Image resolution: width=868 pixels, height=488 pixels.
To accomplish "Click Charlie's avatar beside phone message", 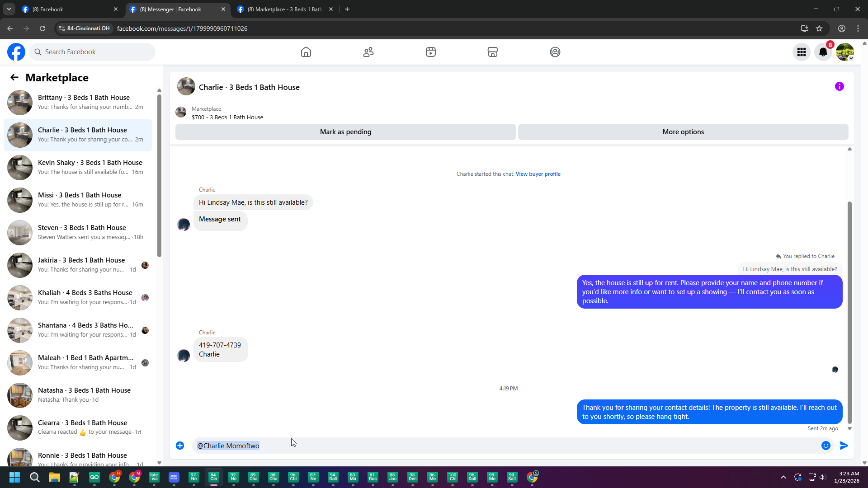I will [184, 356].
